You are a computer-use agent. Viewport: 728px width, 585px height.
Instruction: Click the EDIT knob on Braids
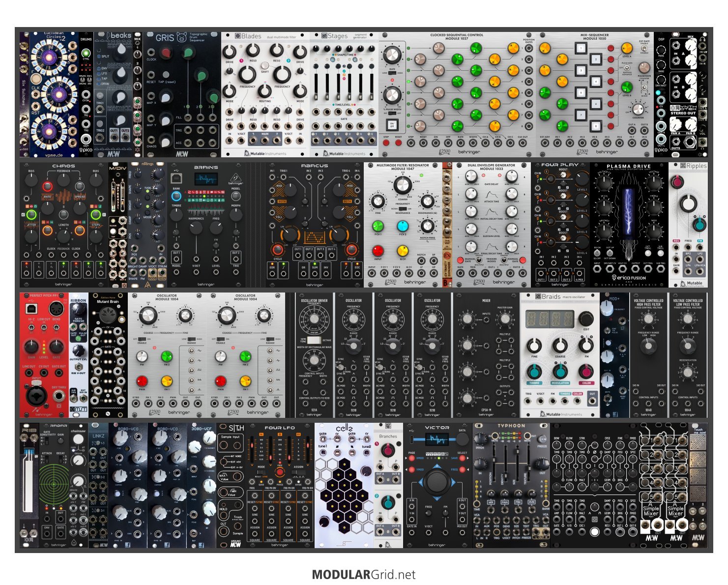coord(585,319)
